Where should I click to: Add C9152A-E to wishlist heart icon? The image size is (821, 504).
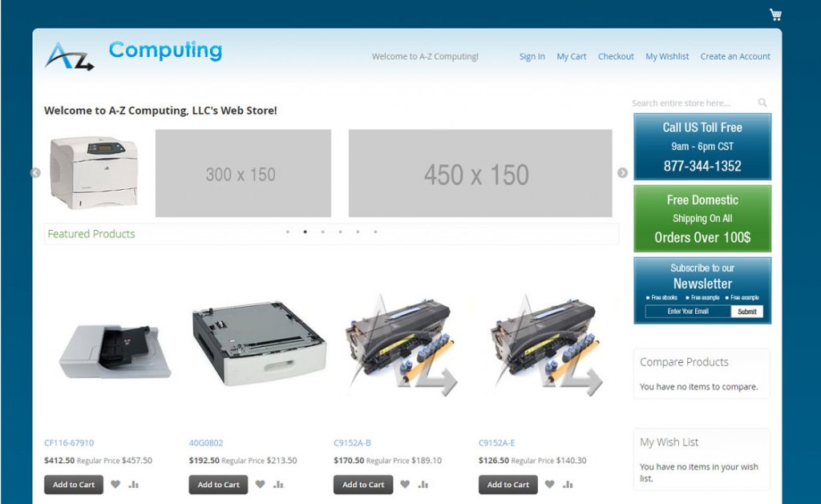tap(549, 484)
